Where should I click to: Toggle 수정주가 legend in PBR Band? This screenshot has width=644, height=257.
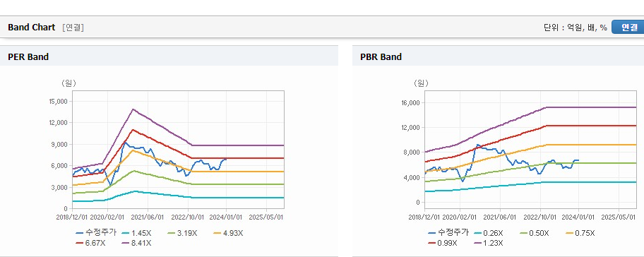click(x=448, y=233)
